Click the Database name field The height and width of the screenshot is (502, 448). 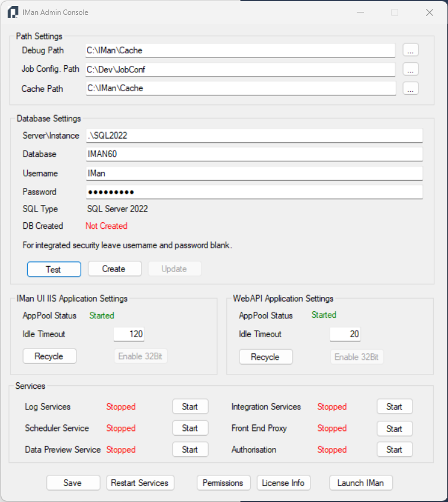click(254, 154)
